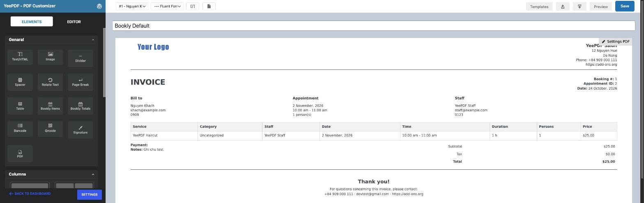Click the staff@example.com text
Image resolution: width=644 pixels, height=203 pixels.
pos(471,110)
